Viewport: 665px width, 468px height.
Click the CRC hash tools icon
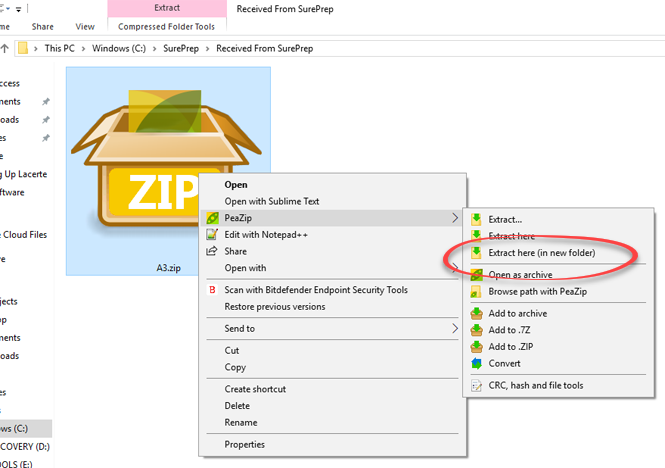click(476, 386)
